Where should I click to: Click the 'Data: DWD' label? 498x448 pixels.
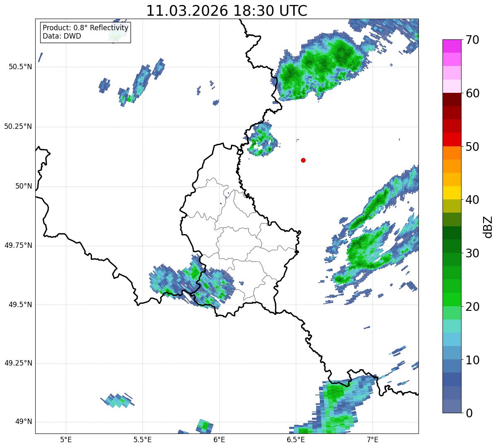pyautogui.click(x=62, y=36)
